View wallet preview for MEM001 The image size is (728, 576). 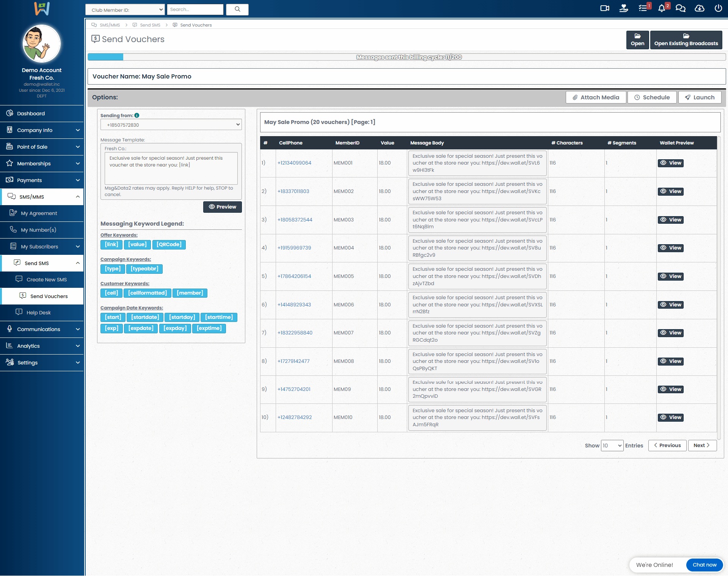coord(670,163)
